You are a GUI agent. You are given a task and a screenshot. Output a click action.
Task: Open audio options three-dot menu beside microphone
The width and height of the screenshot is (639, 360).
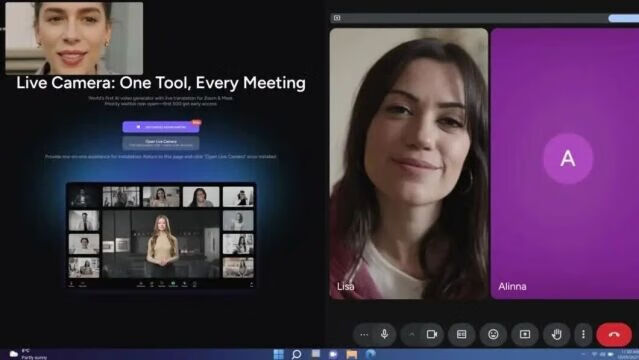point(364,334)
